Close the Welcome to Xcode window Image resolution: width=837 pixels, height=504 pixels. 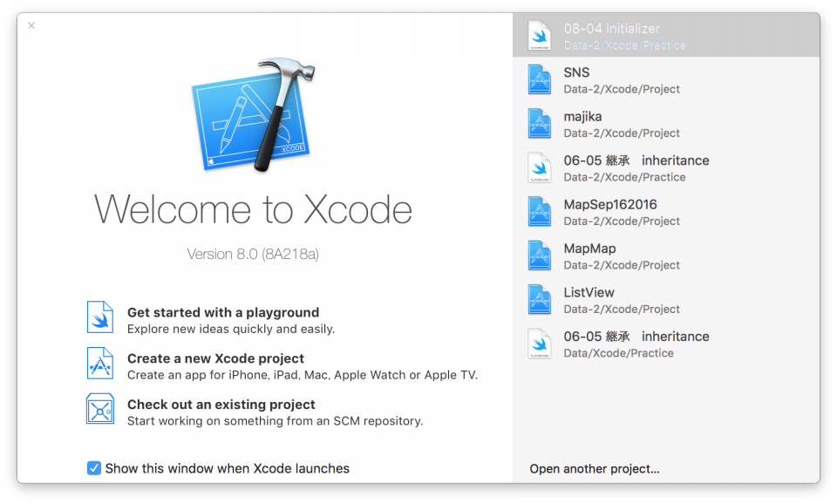pyautogui.click(x=31, y=25)
